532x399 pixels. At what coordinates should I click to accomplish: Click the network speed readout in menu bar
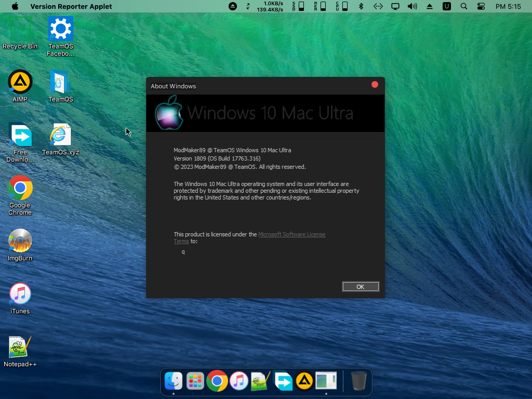pos(270,6)
